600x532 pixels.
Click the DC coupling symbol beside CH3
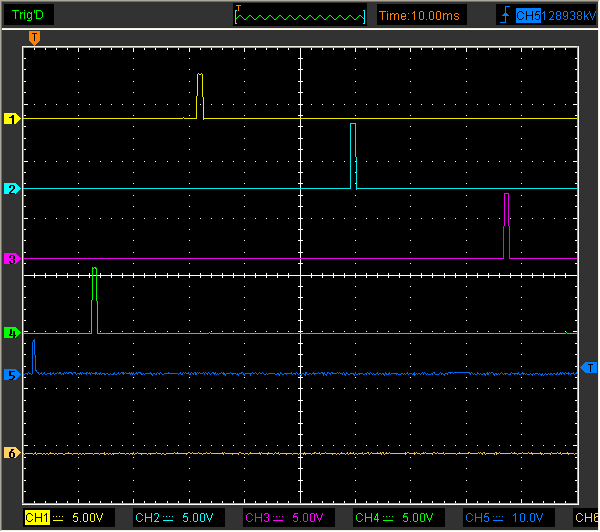tap(278, 518)
